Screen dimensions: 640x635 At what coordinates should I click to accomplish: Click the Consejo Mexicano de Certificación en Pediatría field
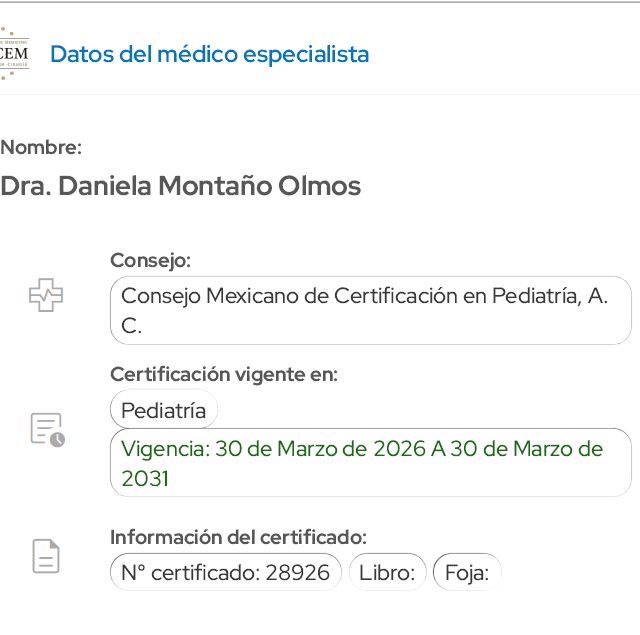[x=371, y=311]
